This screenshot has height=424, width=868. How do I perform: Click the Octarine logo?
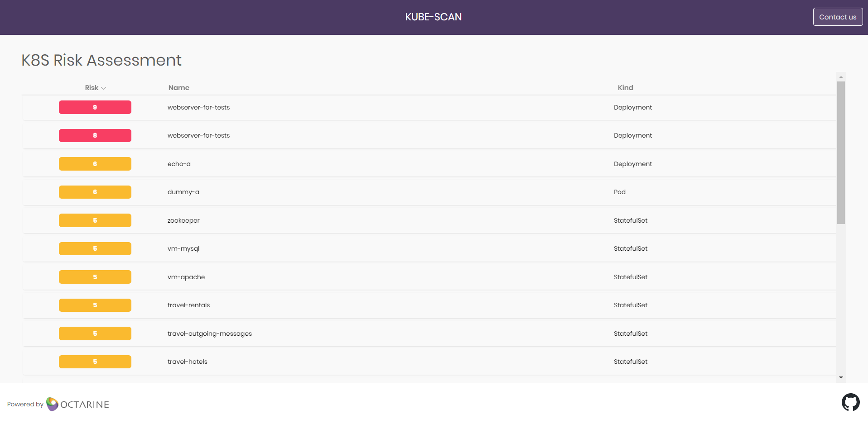77,404
